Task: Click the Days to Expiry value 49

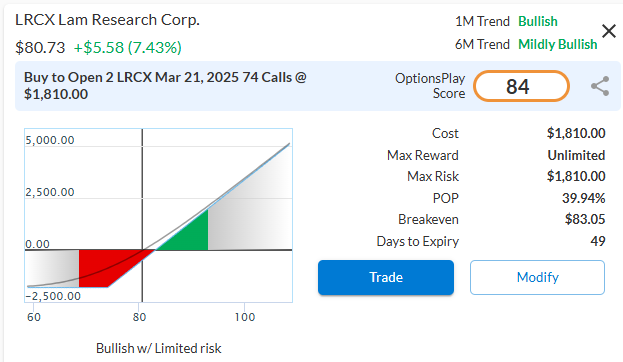Action: 598,241
